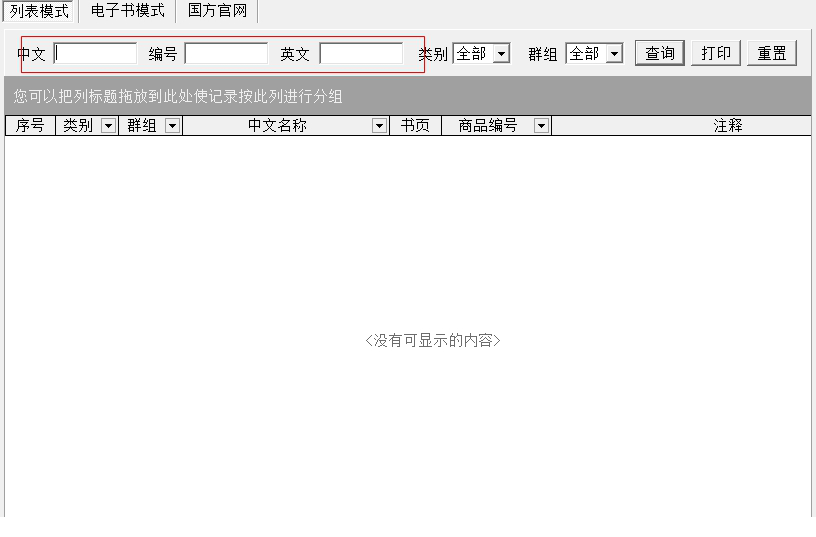Screen dimensions: 816x537
Task: Open the 电子书模式 tab
Action: (x=128, y=10)
